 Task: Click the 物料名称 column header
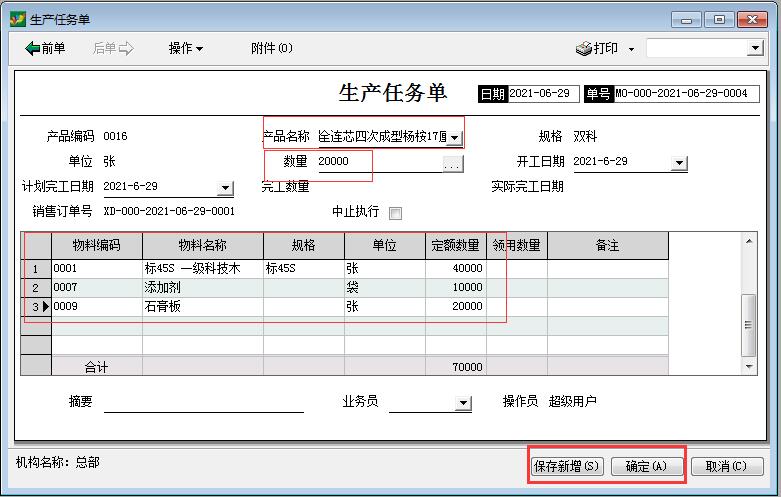(x=203, y=246)
